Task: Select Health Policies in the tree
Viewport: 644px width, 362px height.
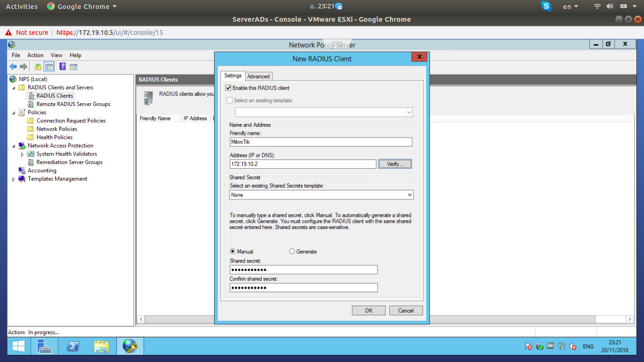Action: pos(55,138)
